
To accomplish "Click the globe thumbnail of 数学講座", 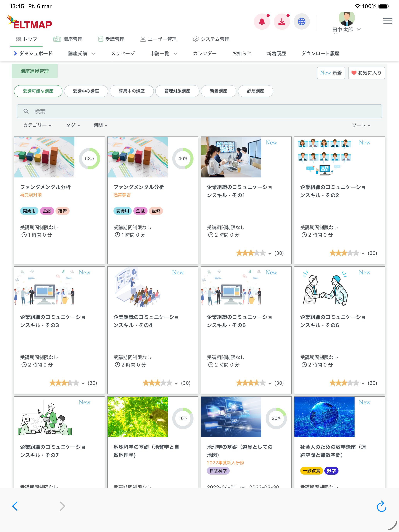I will [x=324, y=417].
